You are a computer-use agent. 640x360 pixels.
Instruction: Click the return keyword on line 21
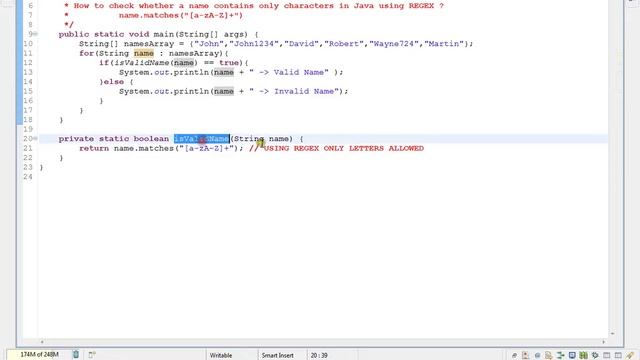click(94, 148)
